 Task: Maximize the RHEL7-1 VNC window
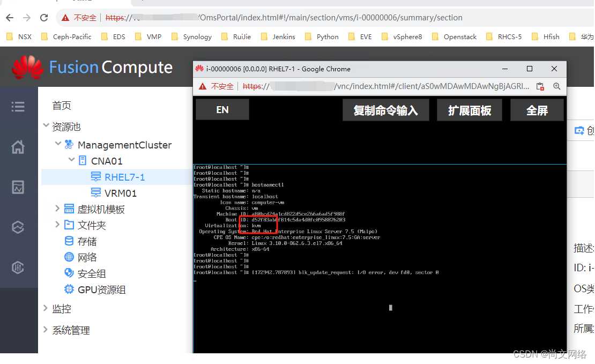point(530,69)
